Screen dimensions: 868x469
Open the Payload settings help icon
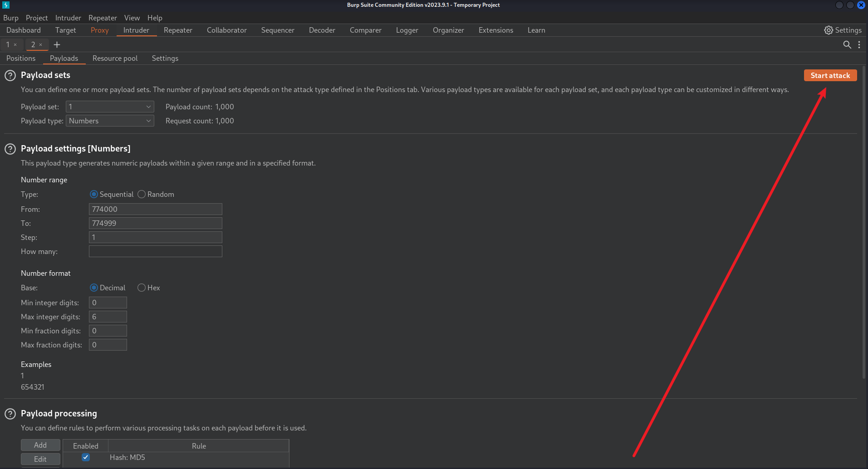10,149
